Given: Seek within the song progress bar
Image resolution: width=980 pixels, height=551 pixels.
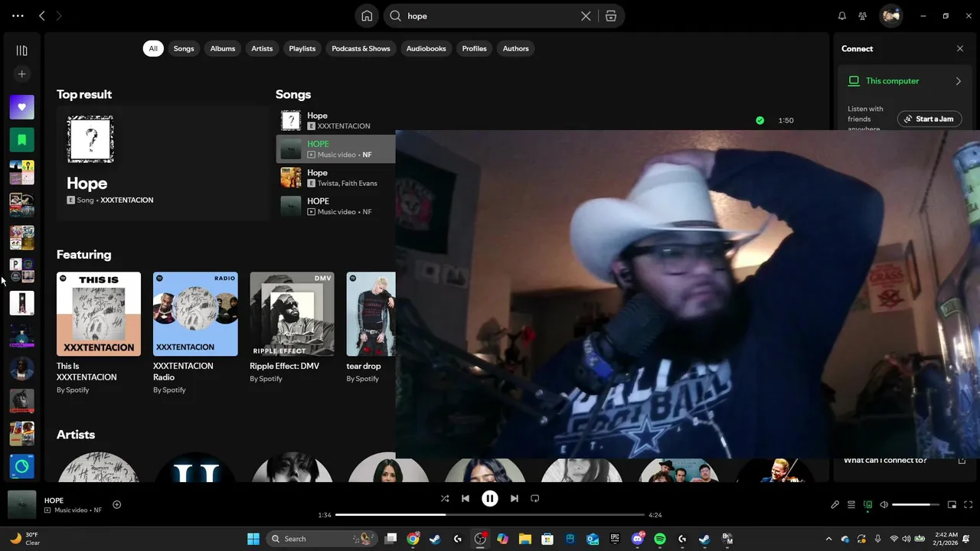Looking at the screenshot, I should coord(490,515).
